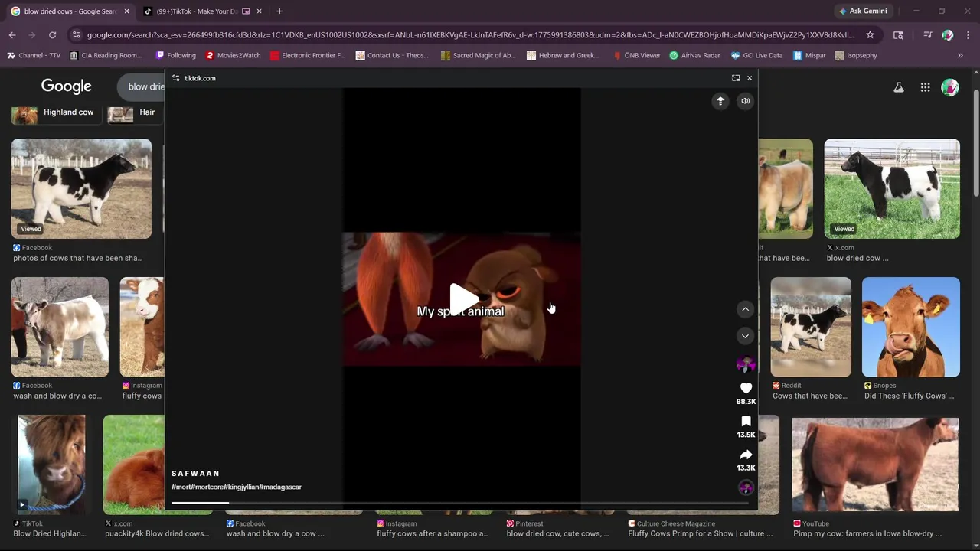This screenshot has height=551, width=980.
Task: Open the Chrome profile avatar in the toolbar
Action: [x=948, y=35]
